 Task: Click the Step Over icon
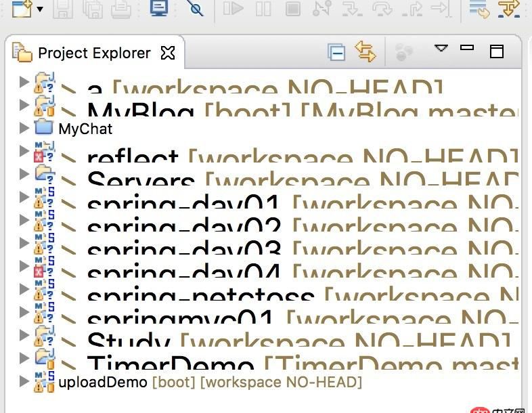(382, 9)
